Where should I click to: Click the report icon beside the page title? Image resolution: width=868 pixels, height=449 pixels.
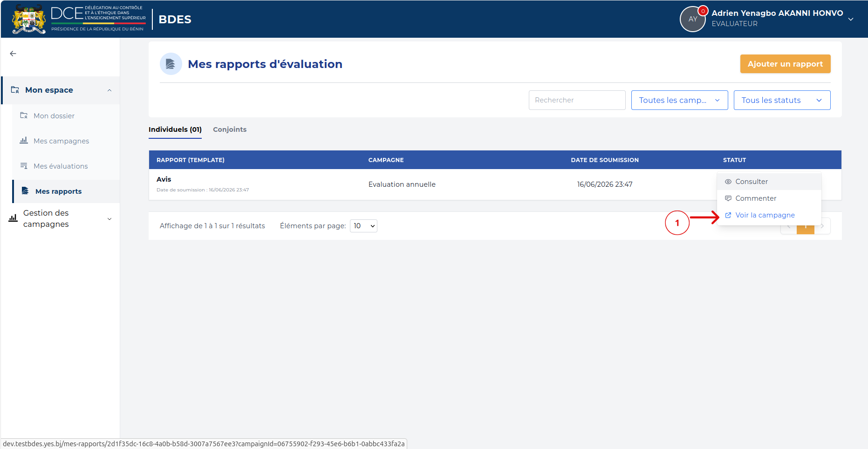pos(171,64)
